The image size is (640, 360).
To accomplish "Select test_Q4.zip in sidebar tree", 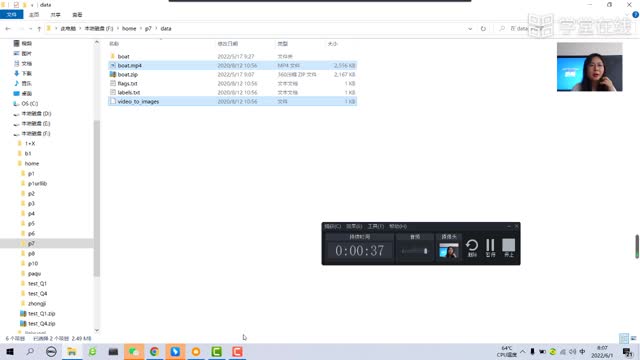I will click(41, 323).
